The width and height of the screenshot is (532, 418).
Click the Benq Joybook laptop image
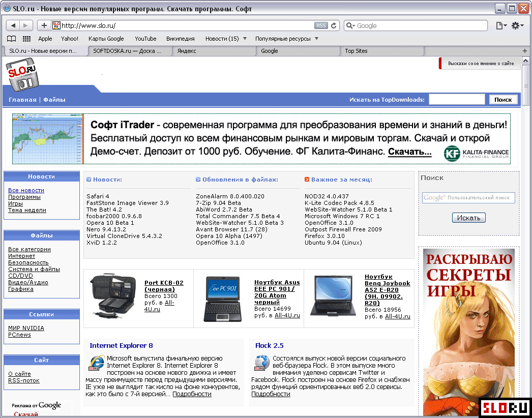[334, 295]
